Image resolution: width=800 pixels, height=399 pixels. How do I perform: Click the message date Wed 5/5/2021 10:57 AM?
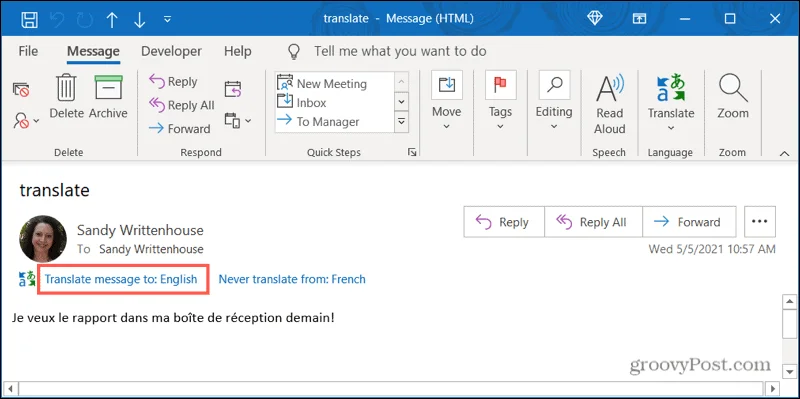[x=712, y=249]
